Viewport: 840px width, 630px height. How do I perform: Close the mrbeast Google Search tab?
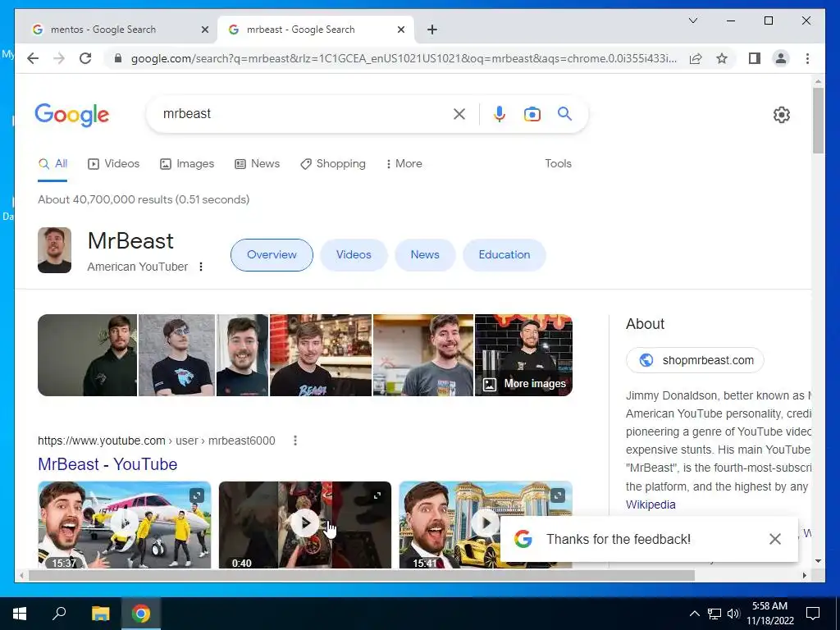[x=400, y=30]
